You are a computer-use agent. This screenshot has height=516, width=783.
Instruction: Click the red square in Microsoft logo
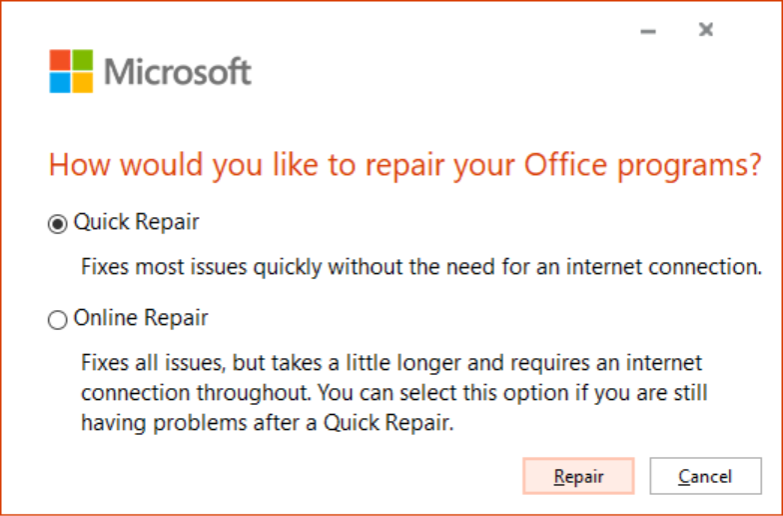point(60,61)
